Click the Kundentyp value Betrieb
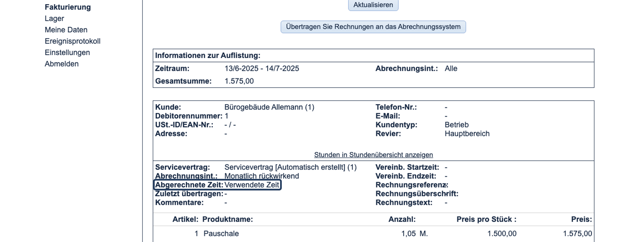 pyautogui.click(x=456, y=125)
